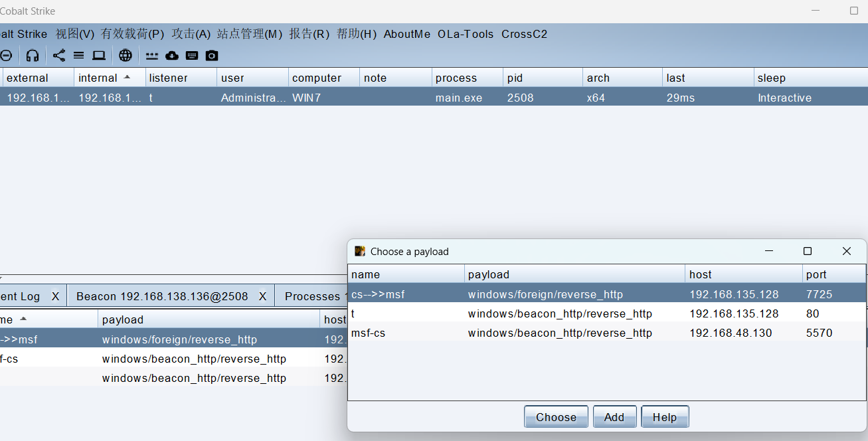The image size is (868, 441).
Task: View keystrokes with the keyboard icon
Action: 192,56
